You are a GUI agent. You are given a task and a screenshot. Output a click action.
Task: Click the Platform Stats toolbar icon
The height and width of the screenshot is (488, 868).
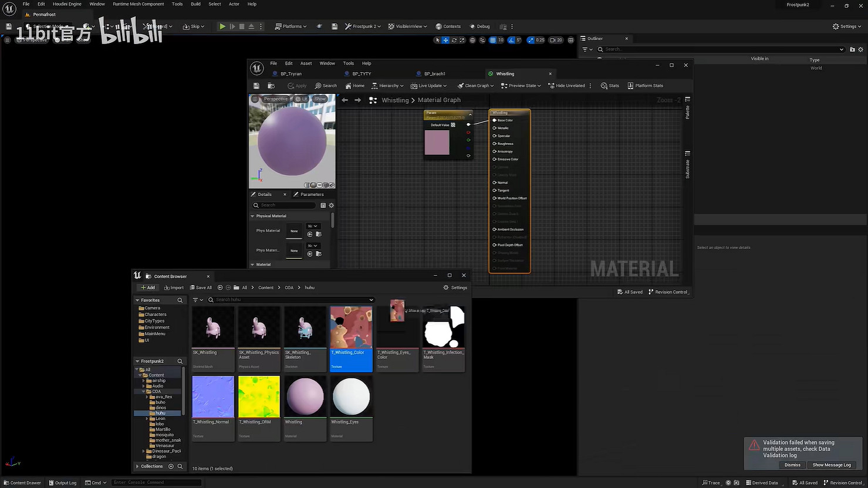(x=645, y=86)
